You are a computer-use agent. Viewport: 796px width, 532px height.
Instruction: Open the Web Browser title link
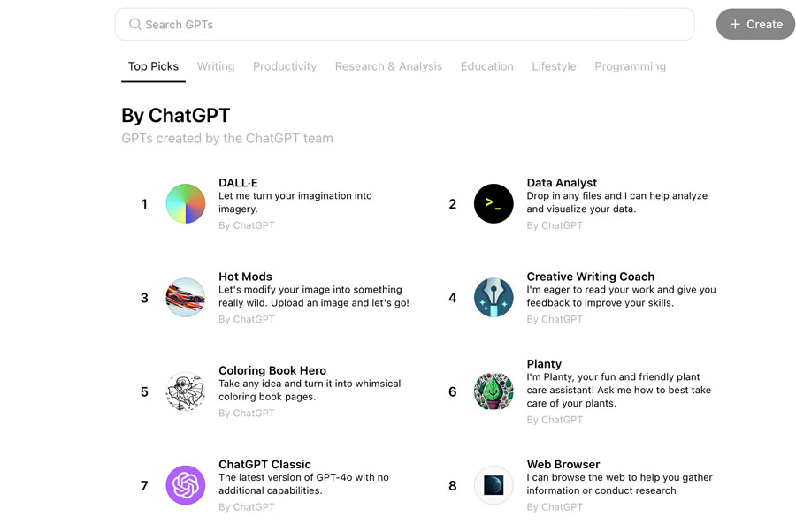pos(563,464)
